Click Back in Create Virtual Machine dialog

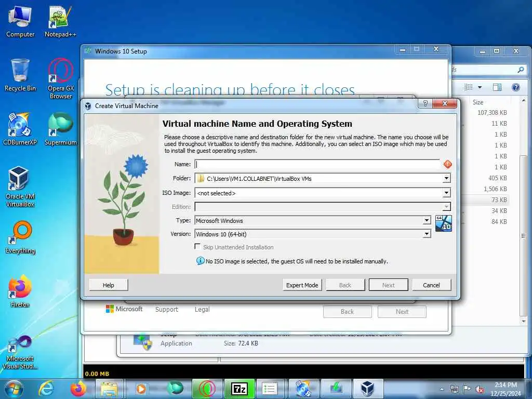click(x=345, y=285)
